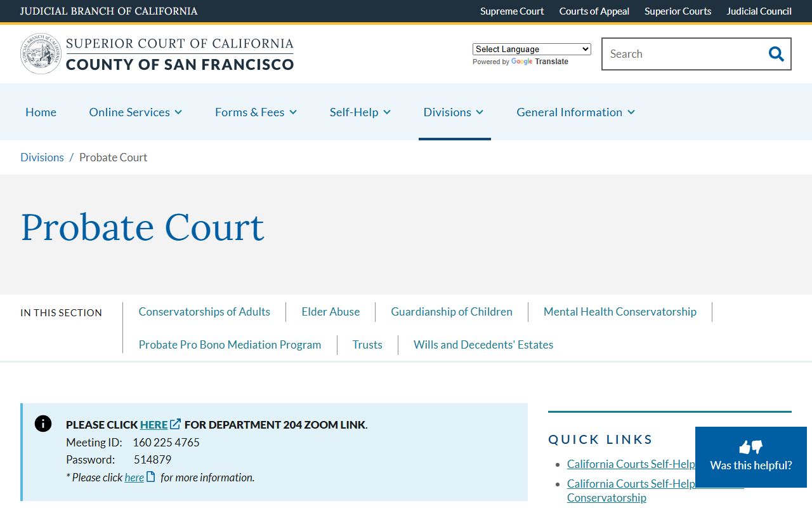Click 'here' for more information link
The image size is (812, 508).
(134, 478)
